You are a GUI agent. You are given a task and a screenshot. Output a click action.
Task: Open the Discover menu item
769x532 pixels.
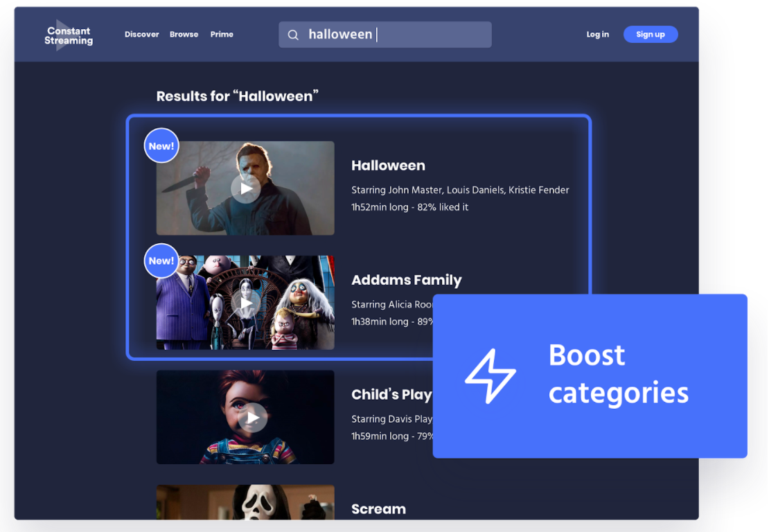142,35
